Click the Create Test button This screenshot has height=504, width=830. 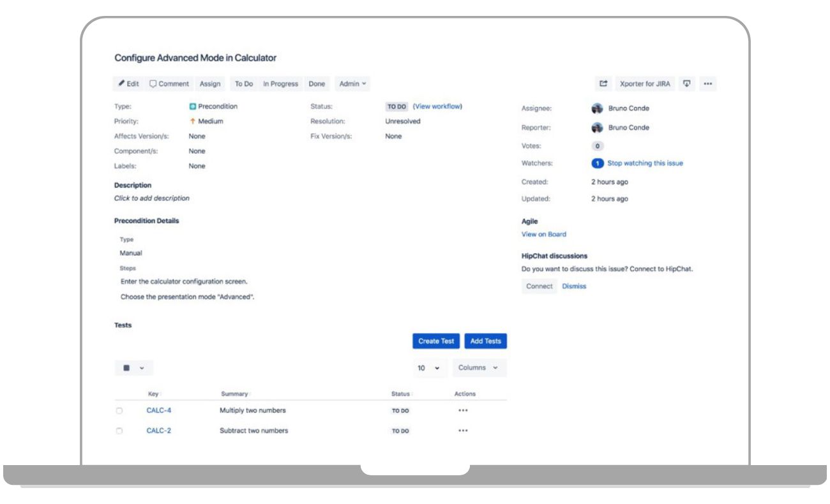tap(436, 341)
